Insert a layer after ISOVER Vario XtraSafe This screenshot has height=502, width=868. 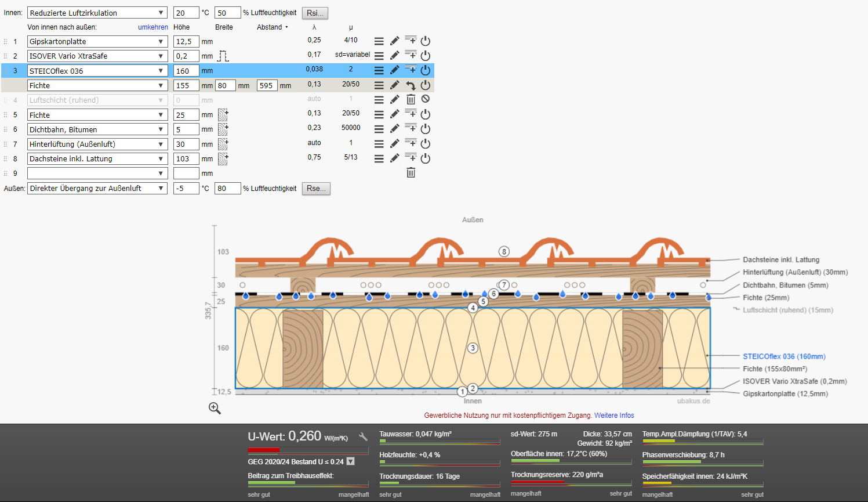coord(411,55)
